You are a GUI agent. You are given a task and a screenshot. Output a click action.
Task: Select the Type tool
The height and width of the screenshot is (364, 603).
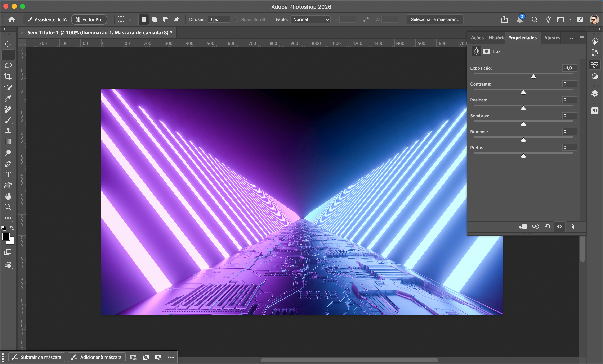8,174
